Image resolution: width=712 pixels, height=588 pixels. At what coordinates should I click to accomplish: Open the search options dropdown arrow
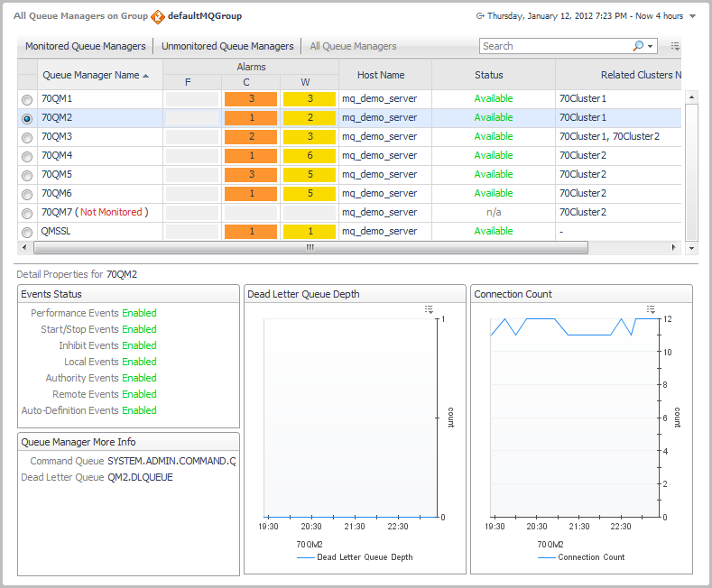tap(651, 46)
